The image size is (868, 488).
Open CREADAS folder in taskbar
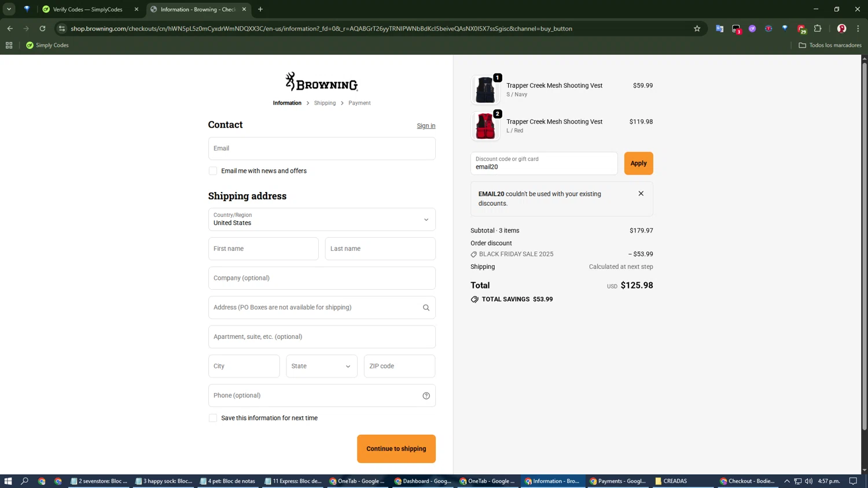click(x=684, y=481)
